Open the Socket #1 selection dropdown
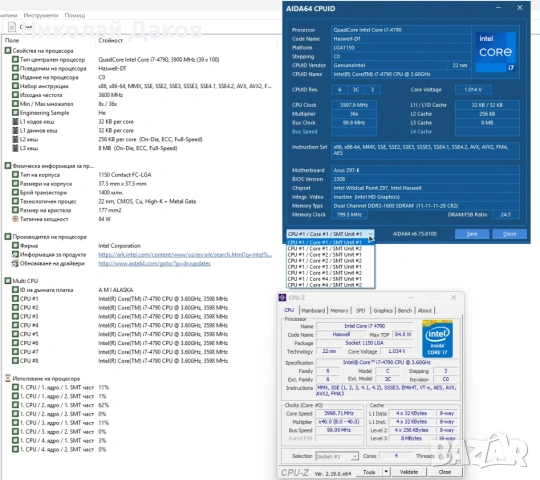This screenshot has height=480, width=540. click(x=337, y=456)
